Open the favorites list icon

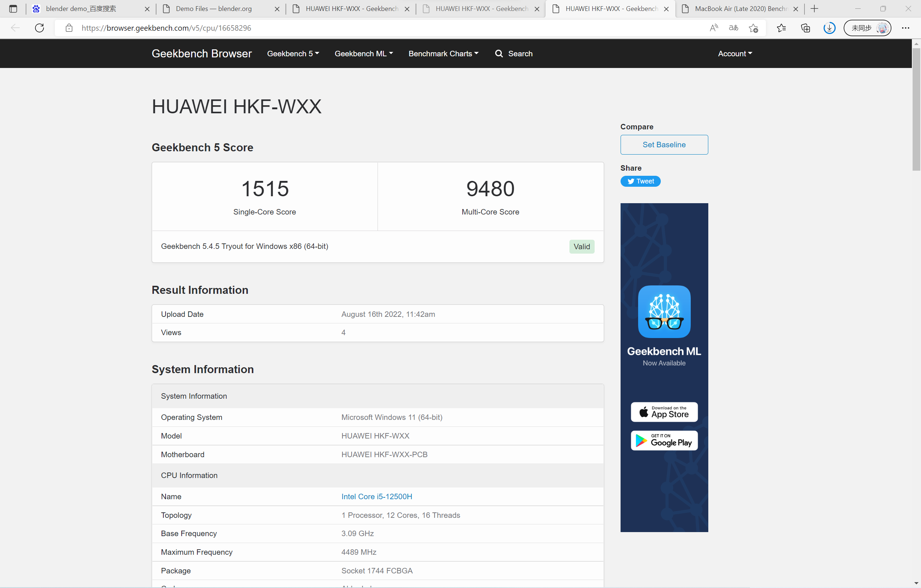pyautogui.click(x=781, y=28)
